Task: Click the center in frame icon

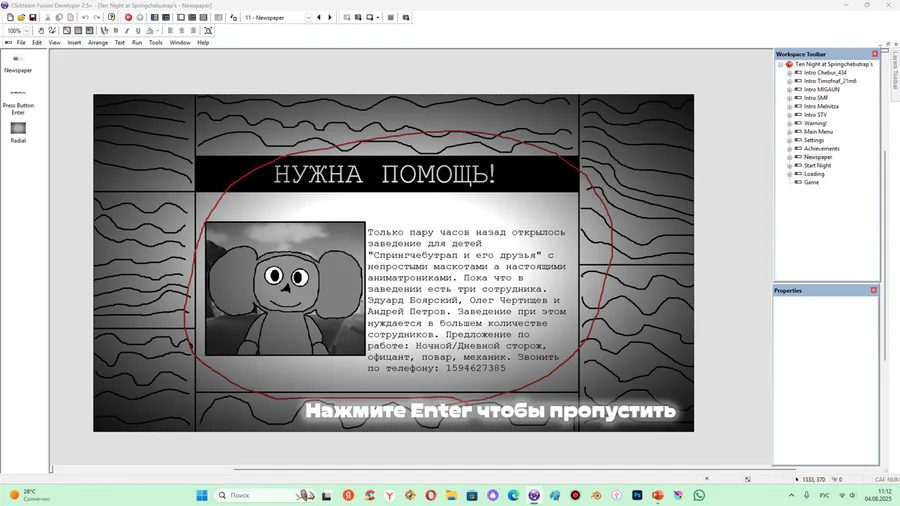Action: coord(208,30)
